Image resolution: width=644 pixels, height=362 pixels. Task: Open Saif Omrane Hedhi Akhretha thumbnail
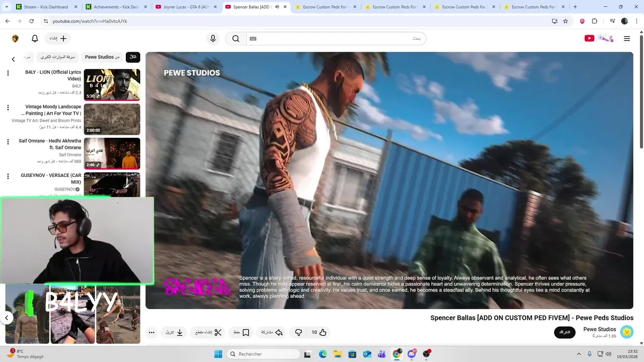click(x=112, y=153)
